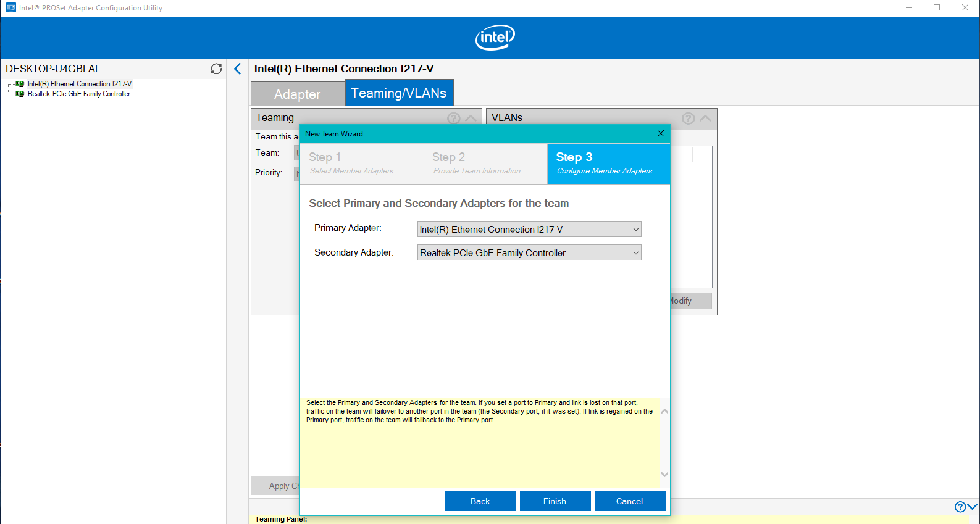Open VLANs panel help question mark
980x524 pixels.
coord(689,118)
